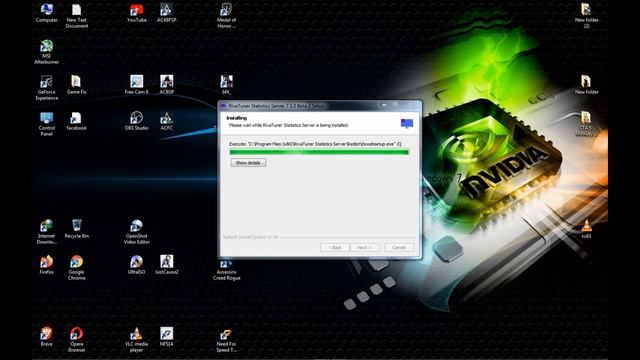This screenshot has width=640, height=360.
Task: Select the UltraISO shortcut
Action: tap(136, 265)
